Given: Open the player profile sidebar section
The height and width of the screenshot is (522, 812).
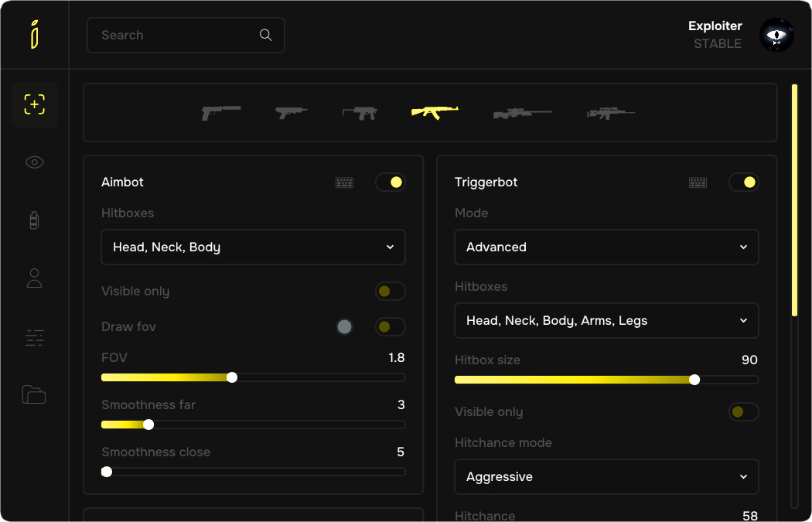Looking at the screenshot, I should [35, 278].
